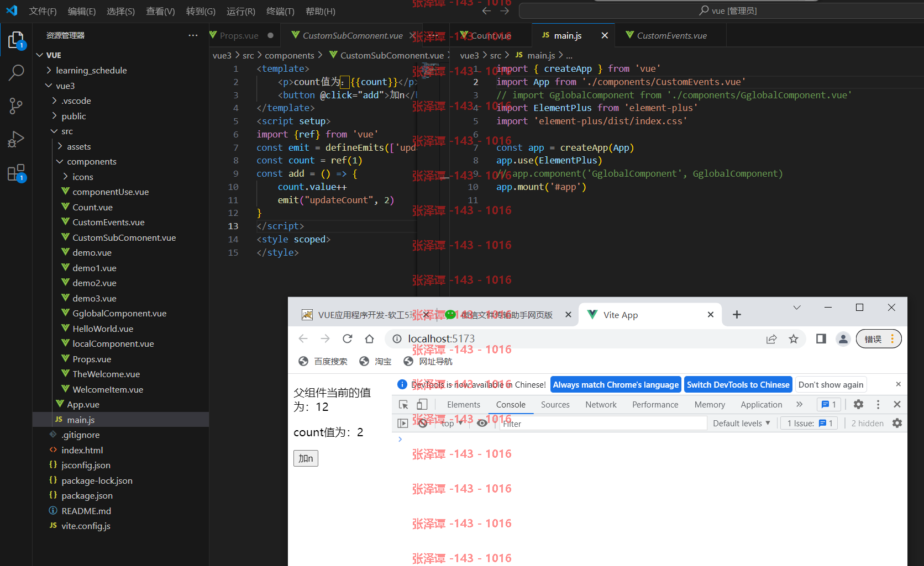Open 百度搜索 bookmark
Image resolution: width=924 pixels, height=566 pixels.
323,361
